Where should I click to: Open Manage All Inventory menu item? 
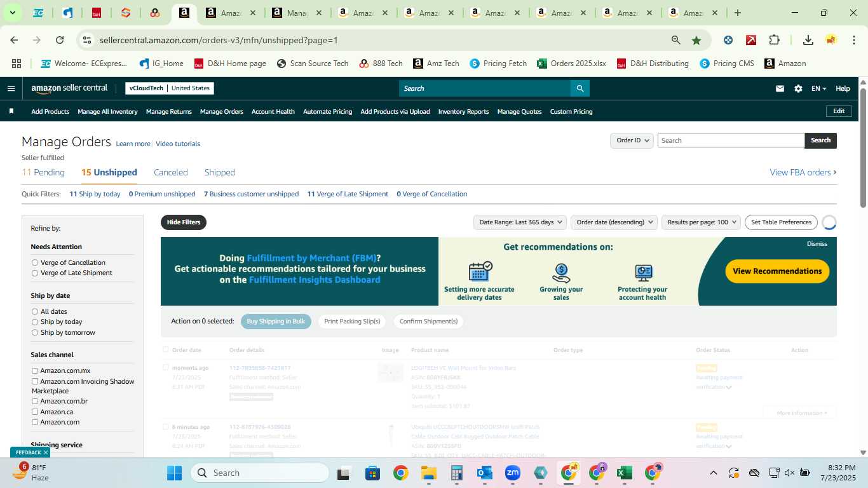[107, 111]
